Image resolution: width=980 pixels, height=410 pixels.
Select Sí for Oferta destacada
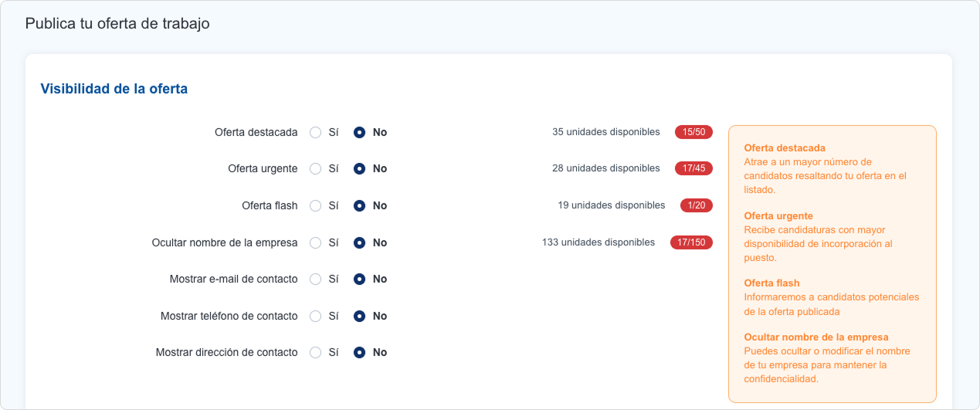[x=315, y=132]
